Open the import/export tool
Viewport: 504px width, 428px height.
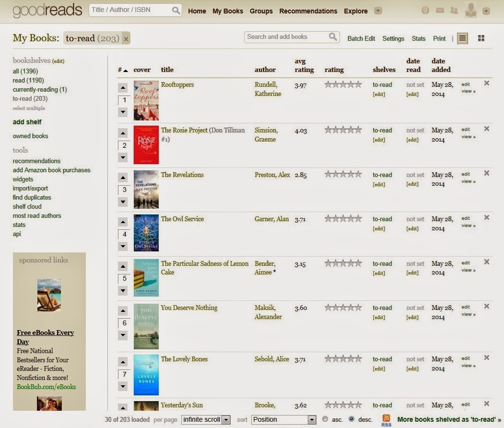coord(30,189)
